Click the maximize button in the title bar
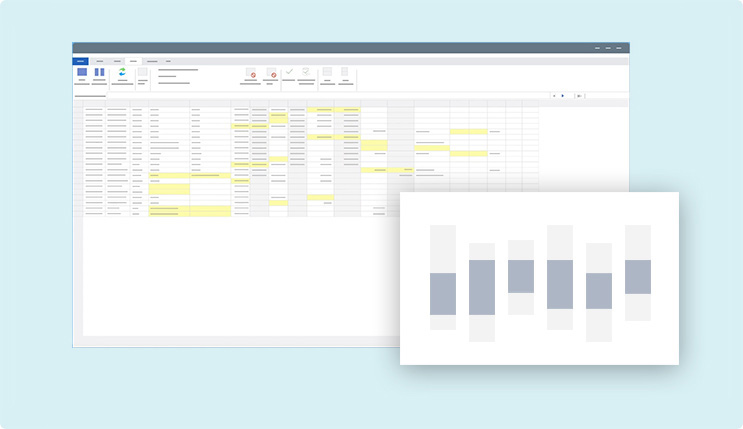The image size is (743, 429). click(x=609, y=48)
